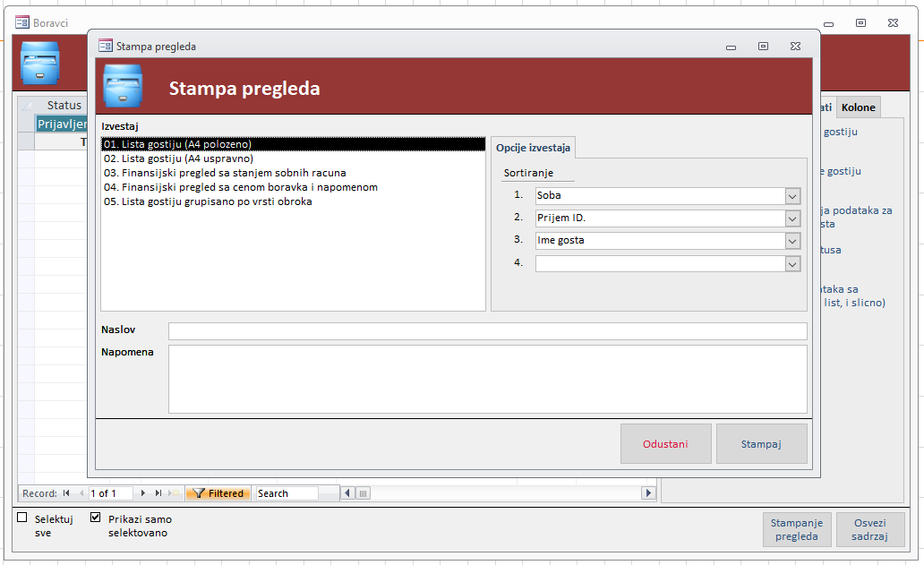
Task: Click the cabinet icon in the Stampa pregleda header
Action: tap(124, 88)
